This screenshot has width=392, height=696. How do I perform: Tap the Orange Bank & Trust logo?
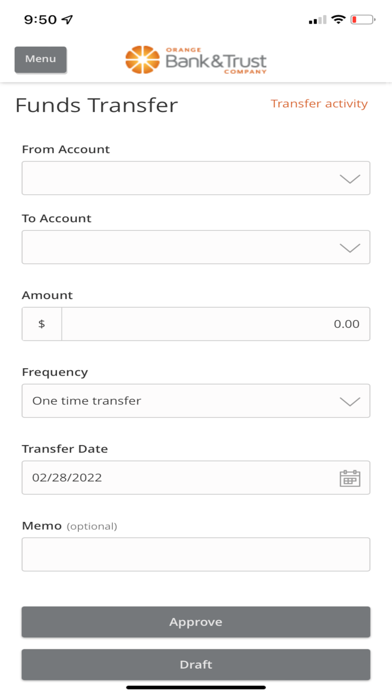[196, 59]
